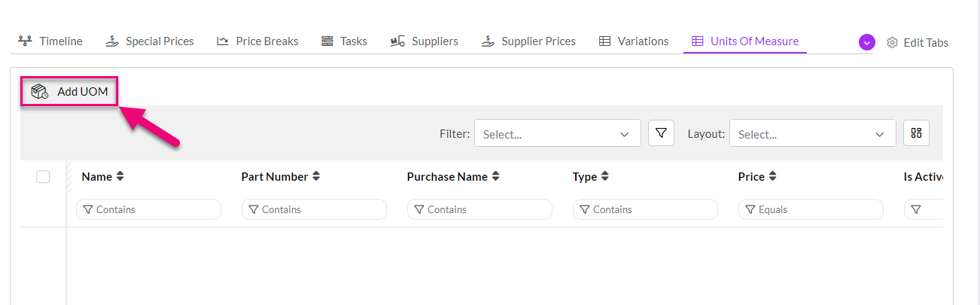
Task: Open the filter funnel icon button
Action: click(661, 133)
